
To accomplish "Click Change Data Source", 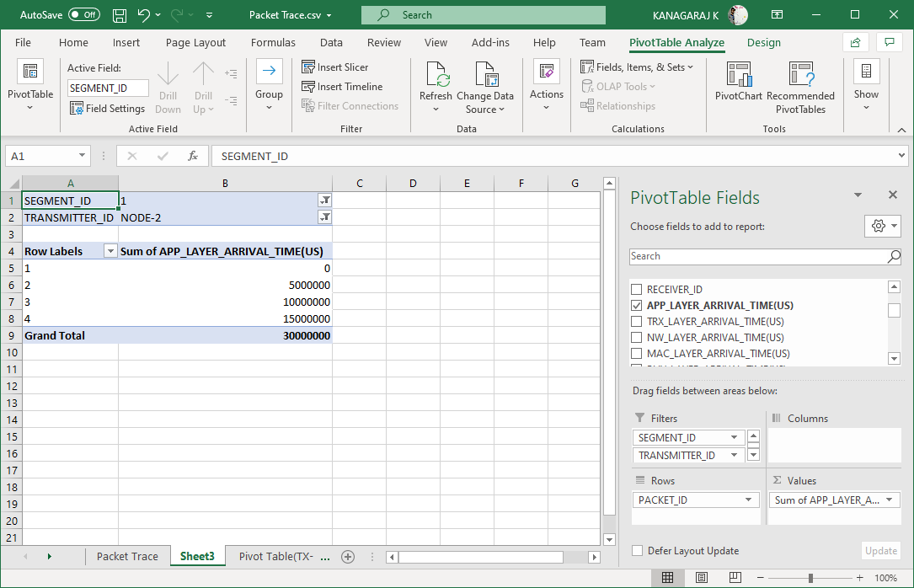I will (x=485, y=88).
